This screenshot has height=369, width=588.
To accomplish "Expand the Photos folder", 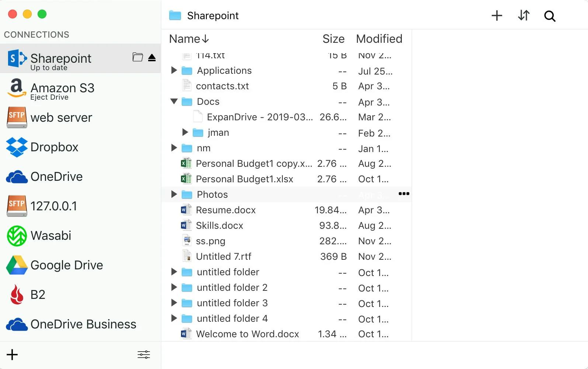I will [x=174, y=194].
